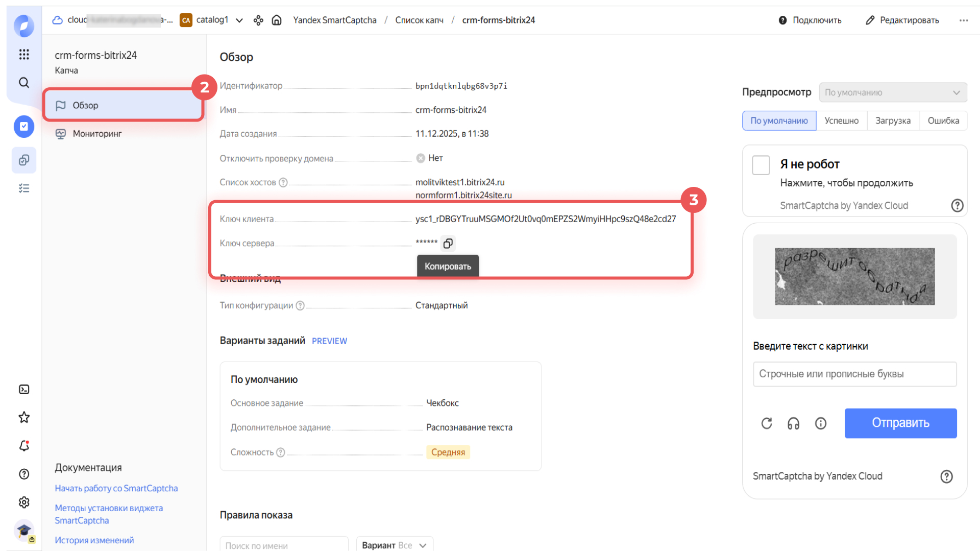Switch preview to "Ошибка" tab
The height and width of the screenshot is (551, 980).
(x=943, y=121)
